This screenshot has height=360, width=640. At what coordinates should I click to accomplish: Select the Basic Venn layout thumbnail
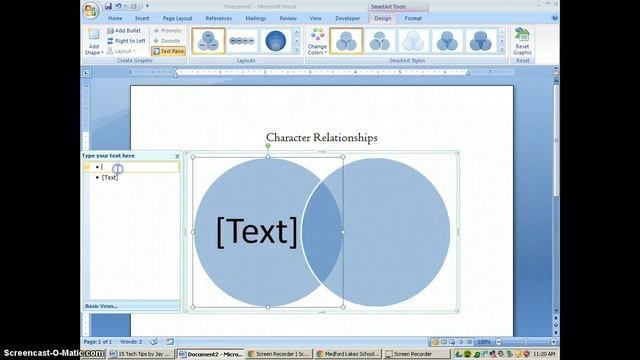pyautogui.click(x=208, y=41)
